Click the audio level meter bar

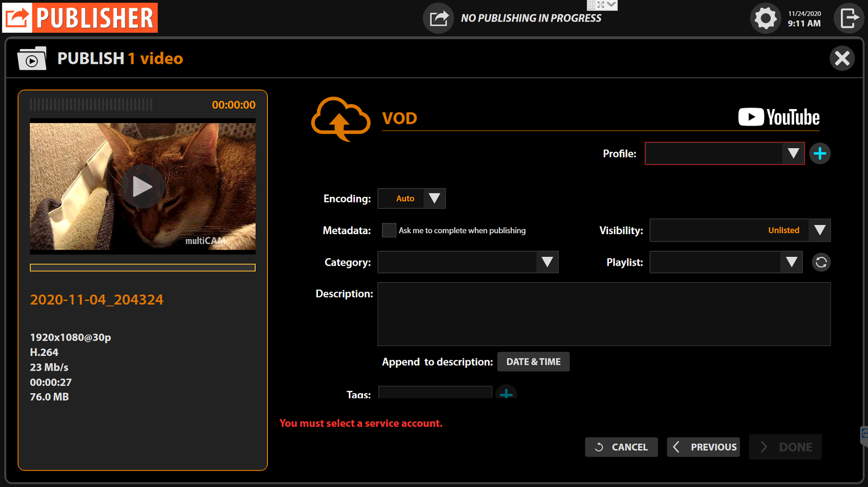(91, 105)
